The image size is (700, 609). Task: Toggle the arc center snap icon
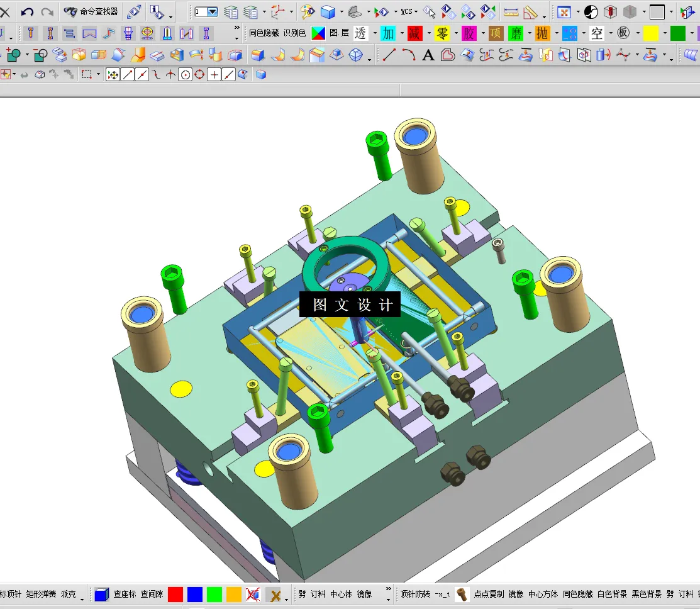tap(186, 75)
